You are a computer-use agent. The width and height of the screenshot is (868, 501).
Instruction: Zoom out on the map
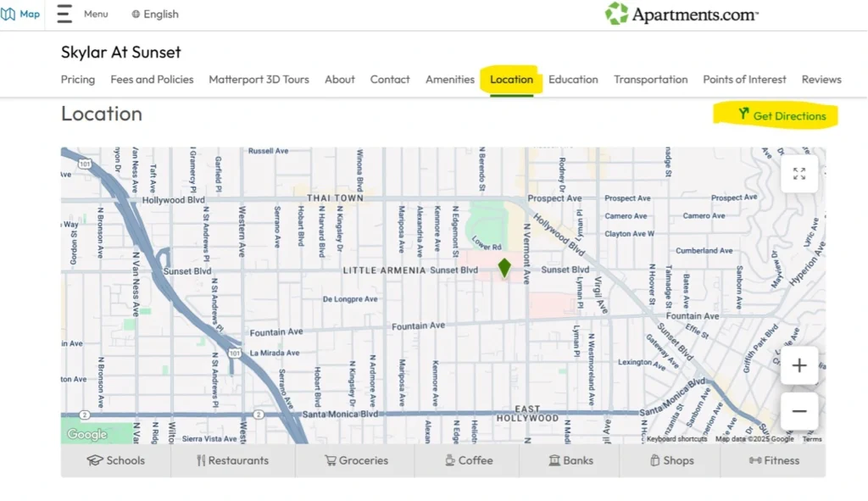pyautogui.click(x=798, y=412)
